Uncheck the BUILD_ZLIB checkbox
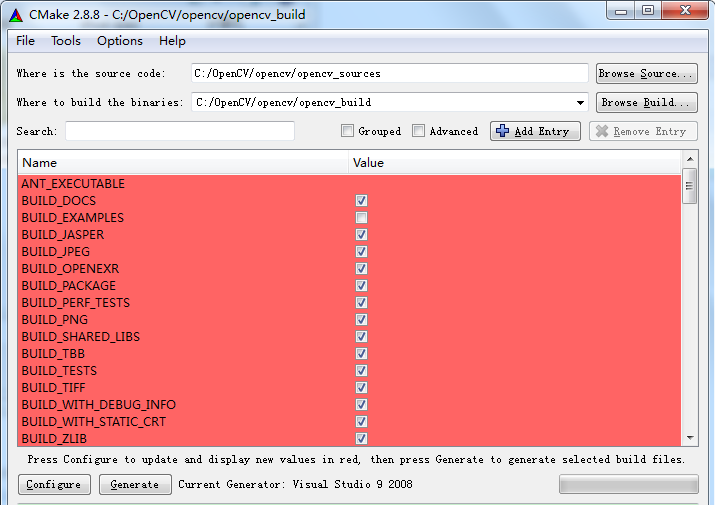The width and height of the screenshot is (715, 505). [361, 438]
